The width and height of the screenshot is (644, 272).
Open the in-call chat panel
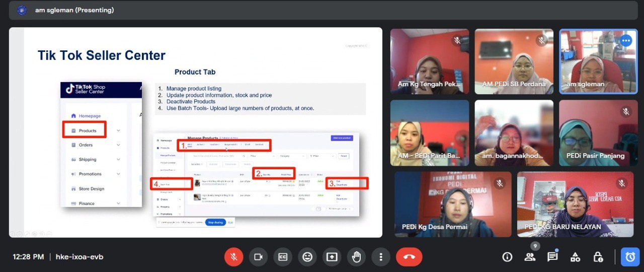point(552,257)
